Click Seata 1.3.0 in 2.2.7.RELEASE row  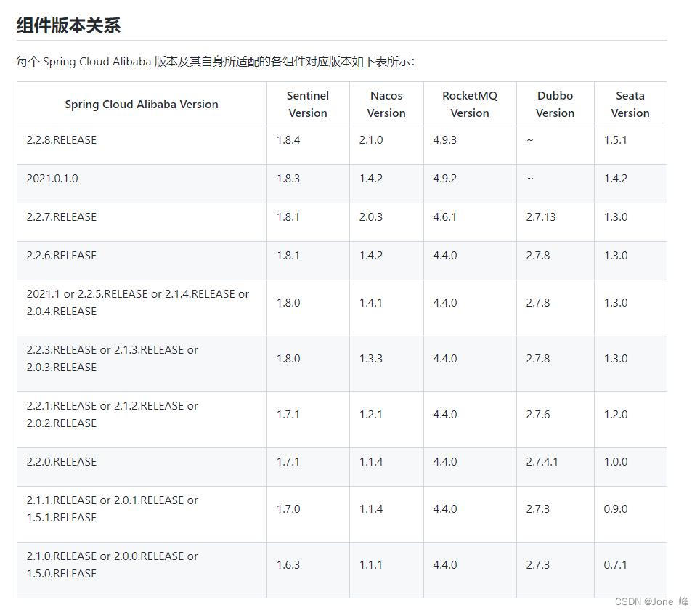(616, 216)
